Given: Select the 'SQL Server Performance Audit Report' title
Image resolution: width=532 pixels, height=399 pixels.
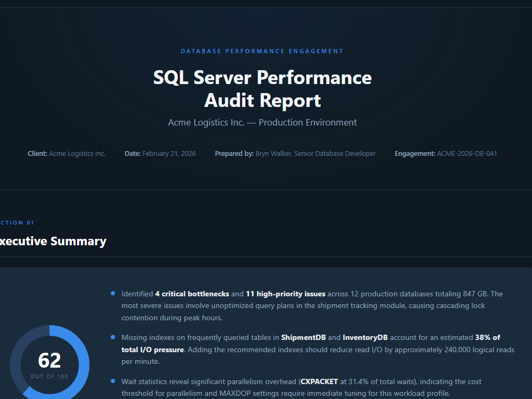Looking at the screenshot, I should 262,89.
